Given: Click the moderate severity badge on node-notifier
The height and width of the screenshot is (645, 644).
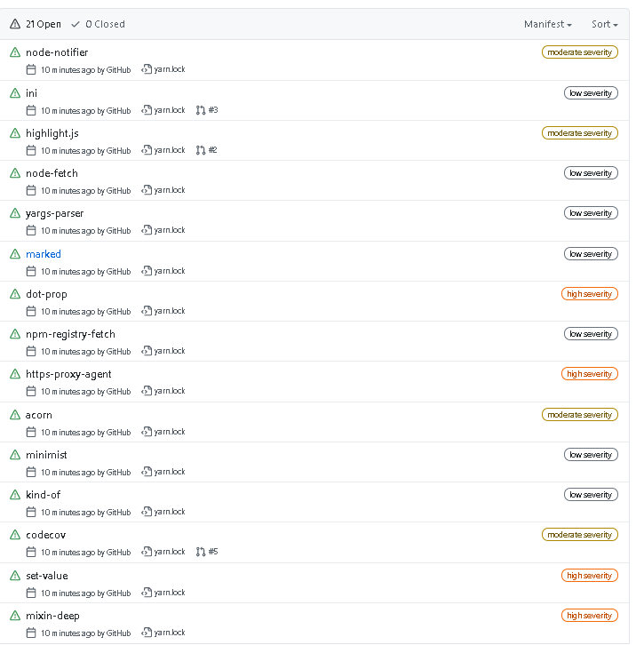Looking at the screenshot, I should [x=580, y=52].
